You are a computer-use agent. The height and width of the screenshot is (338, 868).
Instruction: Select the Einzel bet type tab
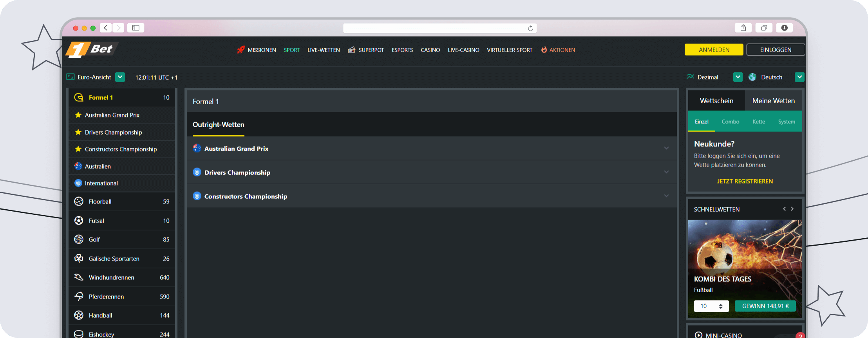click(702, 122)
